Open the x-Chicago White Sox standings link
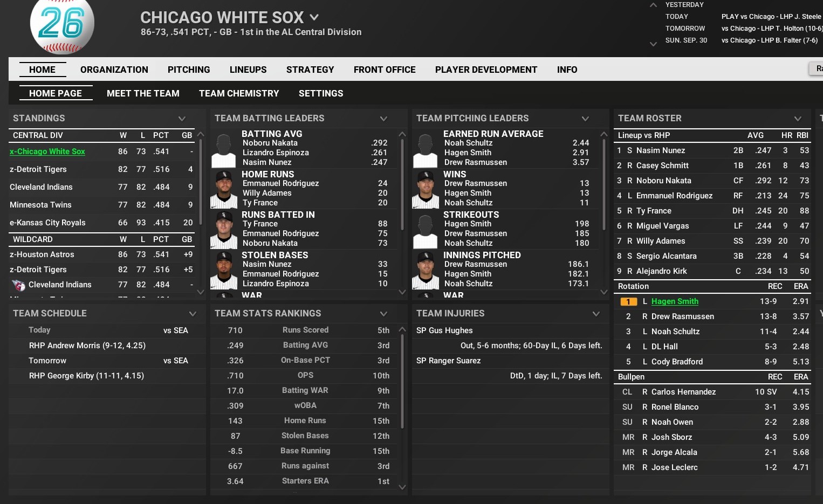 pos(47,151)
